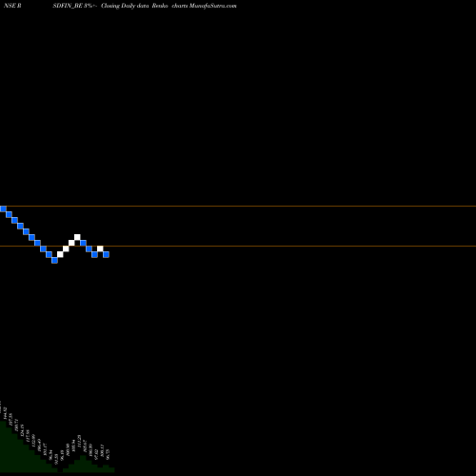Screen dimensions: 476x476
Task: Click the "Closing Daily data" title text
Action: tap(125, 6)
